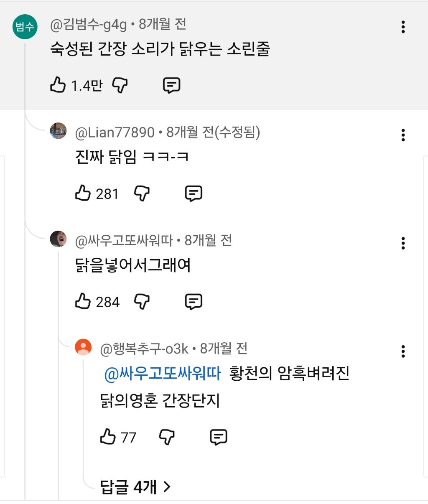Image resolution: width=428 pixels, height=504 pixels.
Task: Dislike the top comment by @김범수-g4g
Action: pos(120,85)
